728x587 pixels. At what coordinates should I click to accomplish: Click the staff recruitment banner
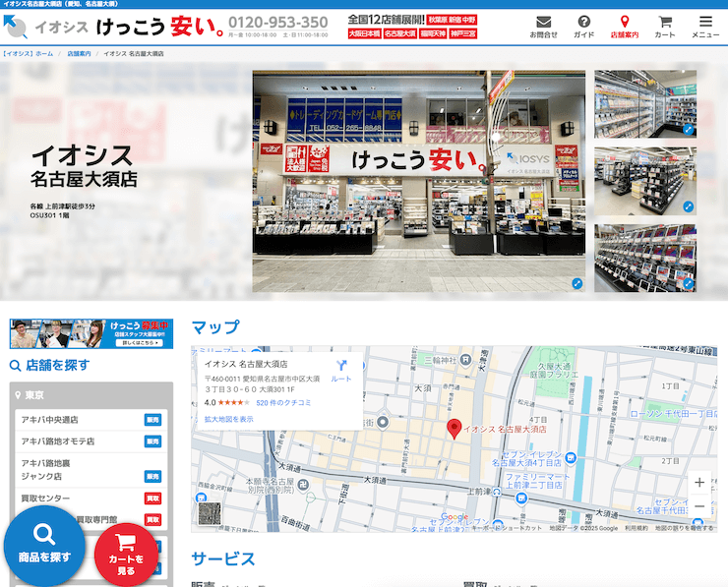(x=91, y=333)
